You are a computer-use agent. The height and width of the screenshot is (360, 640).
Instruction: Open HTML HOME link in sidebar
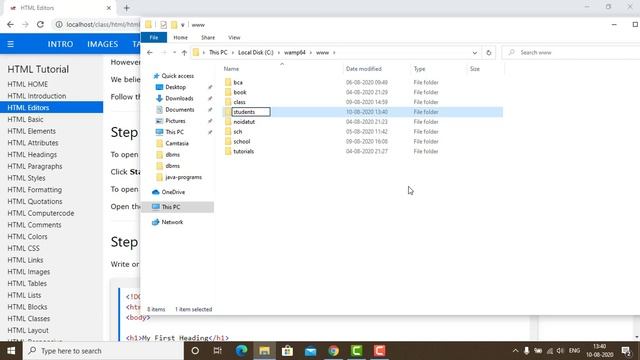click(28, 84)
